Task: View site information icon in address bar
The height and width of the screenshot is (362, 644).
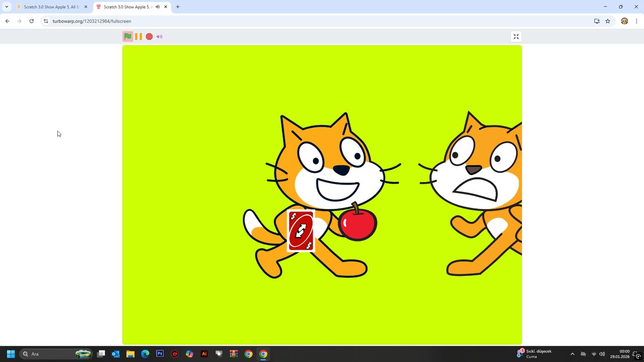Action: (46, 21)
